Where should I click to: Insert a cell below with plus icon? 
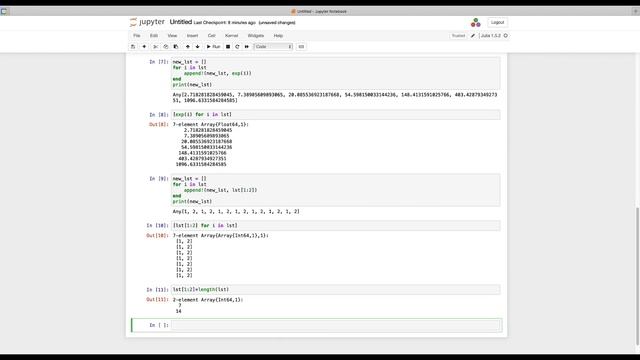pos(144,47)
